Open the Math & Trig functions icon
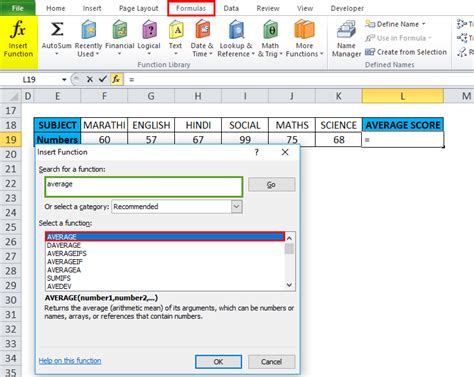The image size is (474, 377). tap(270, 29)
